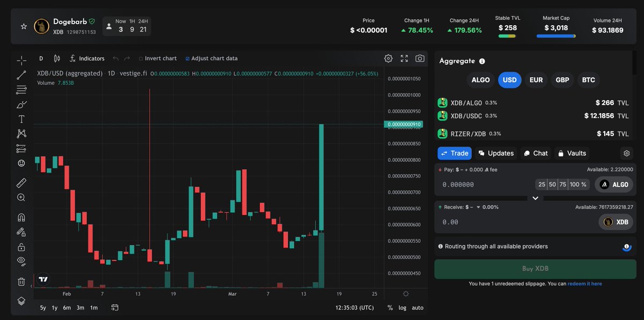Open the emoji icons tool
This screenshot has height=320, width=644.
(21, 163)
